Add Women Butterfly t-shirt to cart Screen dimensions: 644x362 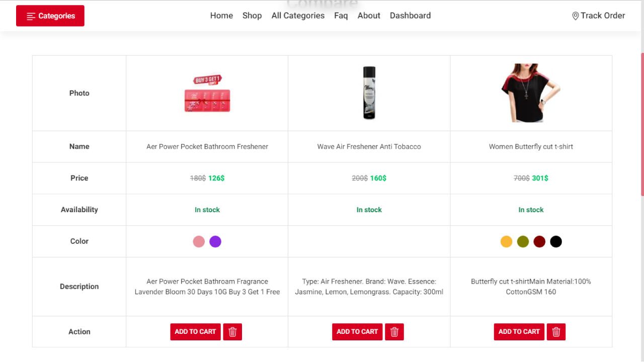[x=519, y=332]
